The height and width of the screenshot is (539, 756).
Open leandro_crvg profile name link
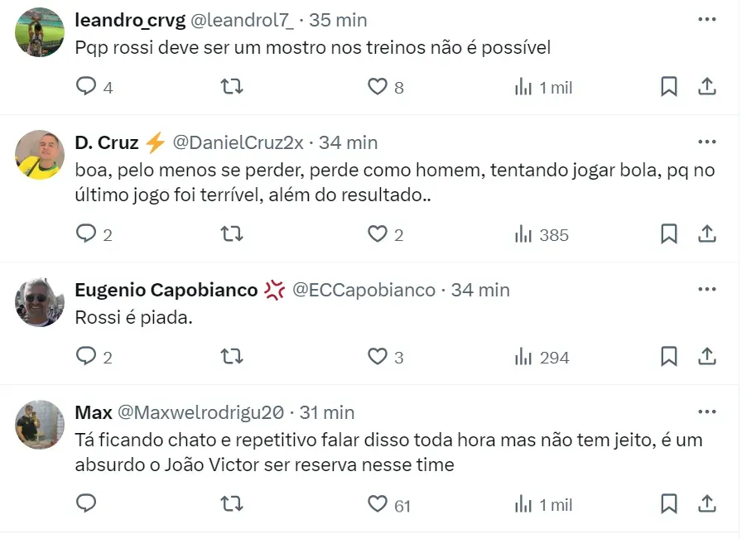(128, 20)
